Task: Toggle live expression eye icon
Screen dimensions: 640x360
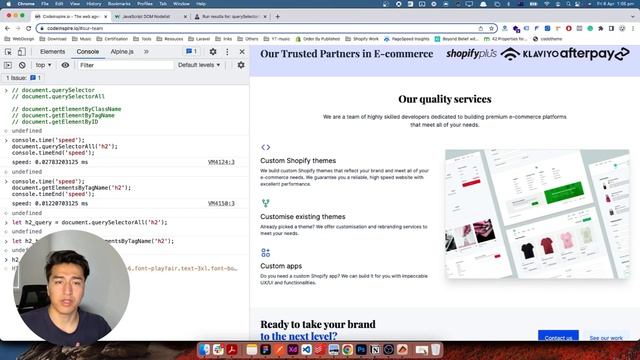Action: pyautogui.click(x=65, y=65)
